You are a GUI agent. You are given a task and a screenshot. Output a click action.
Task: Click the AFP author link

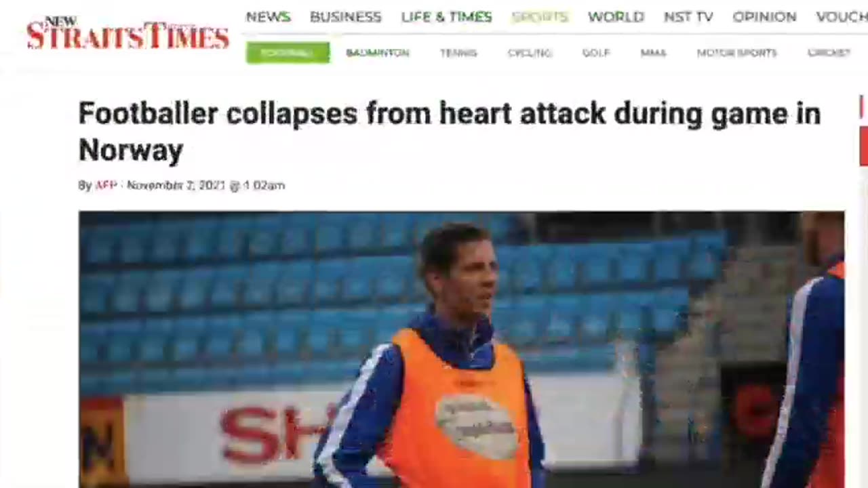pos(106,185)
